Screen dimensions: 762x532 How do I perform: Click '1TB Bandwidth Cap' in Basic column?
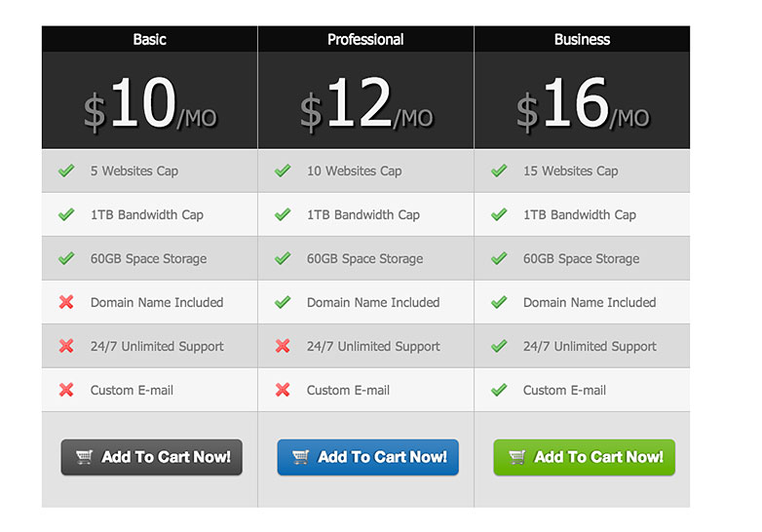click(147, 214)
